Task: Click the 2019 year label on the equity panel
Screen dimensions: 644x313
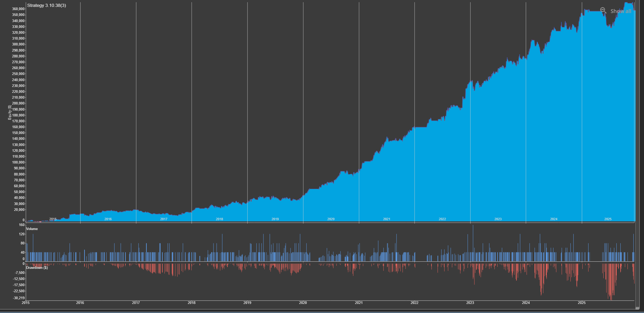Action: point(275,219)
